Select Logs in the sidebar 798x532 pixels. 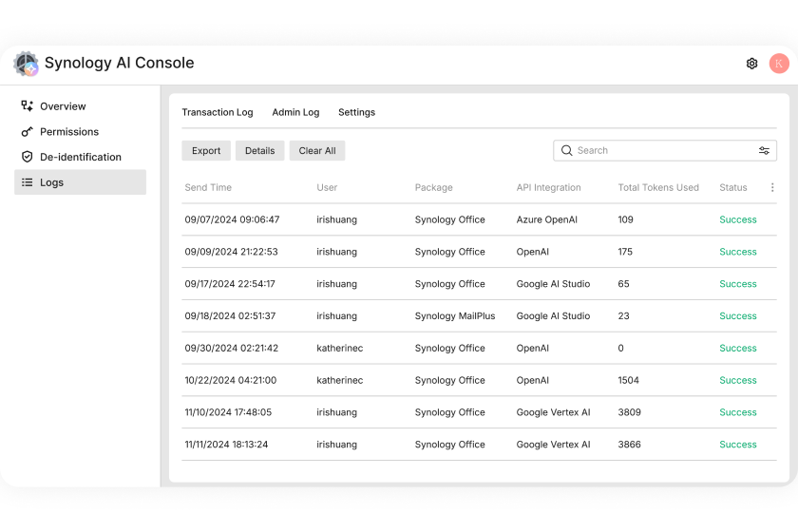[x=81, y=182]
